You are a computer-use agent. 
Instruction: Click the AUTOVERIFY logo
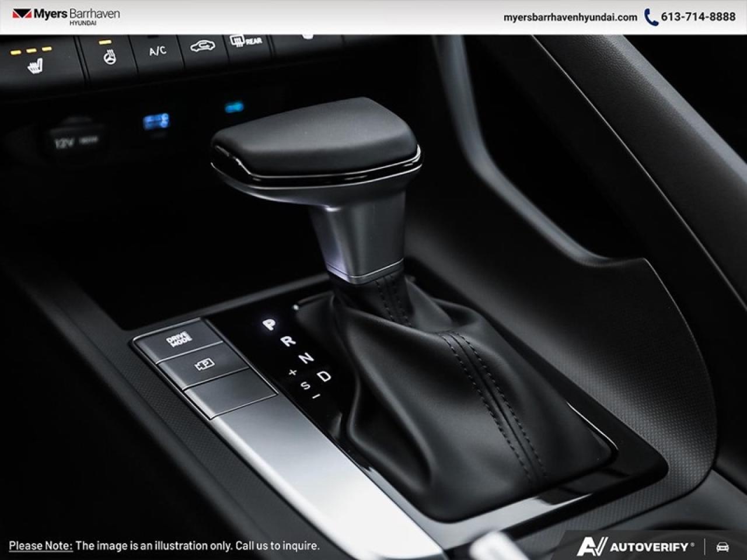(636, 547)
